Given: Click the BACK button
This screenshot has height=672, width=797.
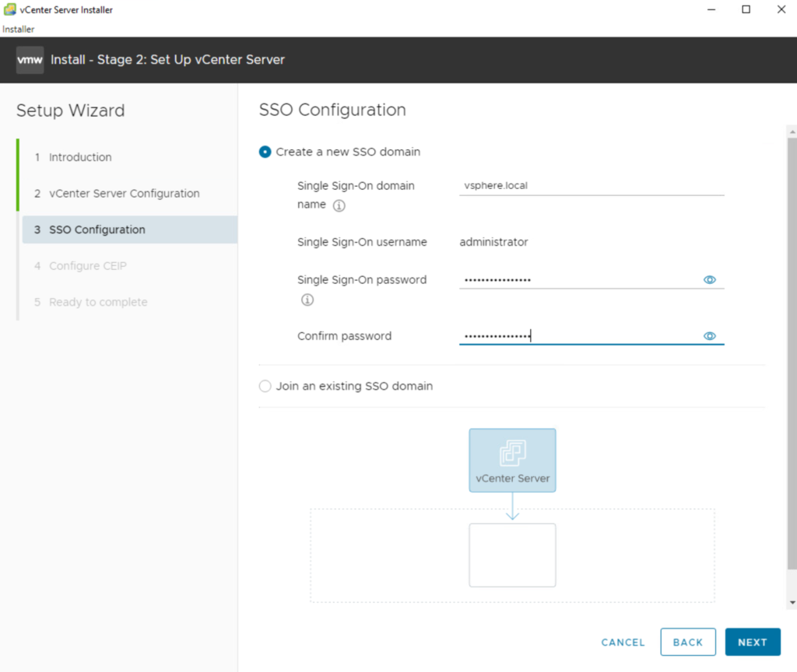Looking at the screenshot, I should pos(687,642).
